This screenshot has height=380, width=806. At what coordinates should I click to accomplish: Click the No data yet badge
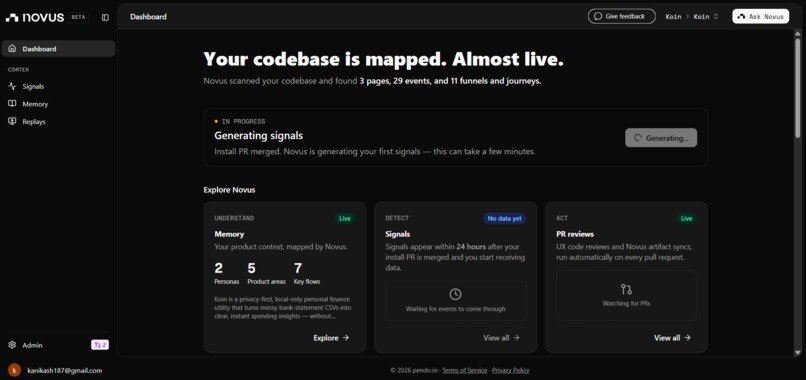click(x=504, y=219)
